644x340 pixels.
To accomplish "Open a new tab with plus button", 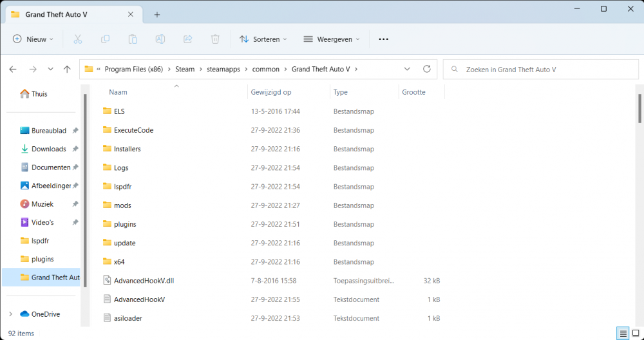I will 157,15.
